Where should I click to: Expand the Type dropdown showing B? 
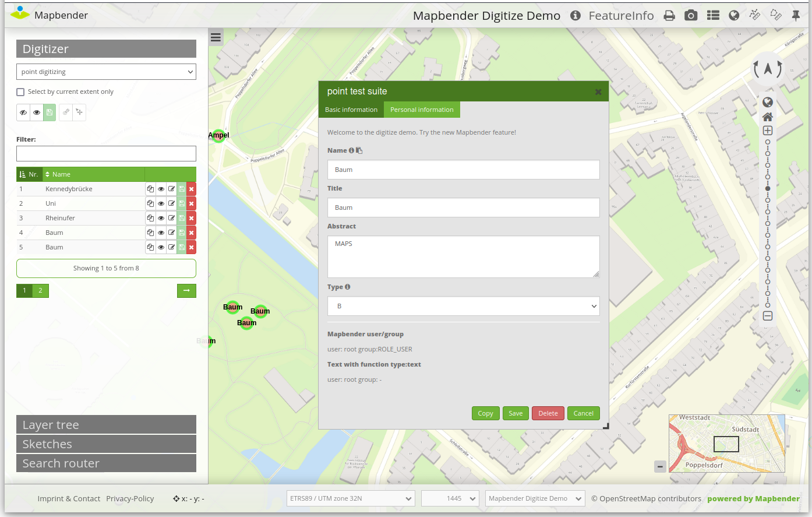(463, 306)
